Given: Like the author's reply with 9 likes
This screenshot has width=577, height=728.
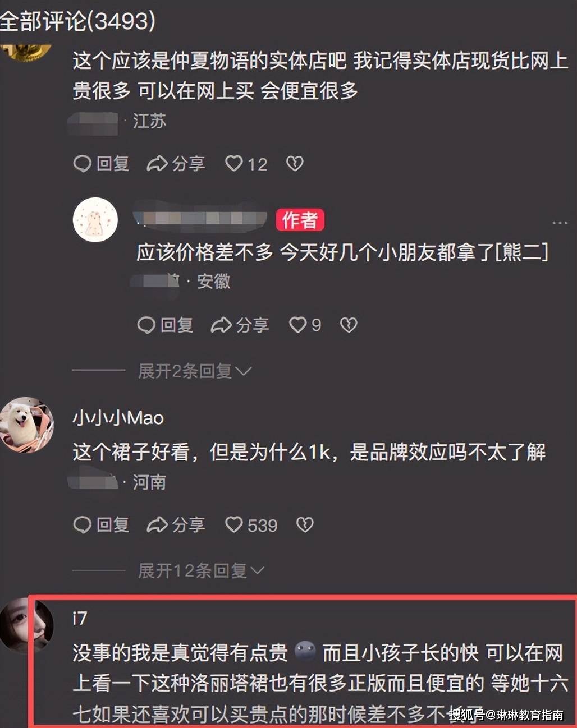Looking at the screenshot, I should 305,325.
